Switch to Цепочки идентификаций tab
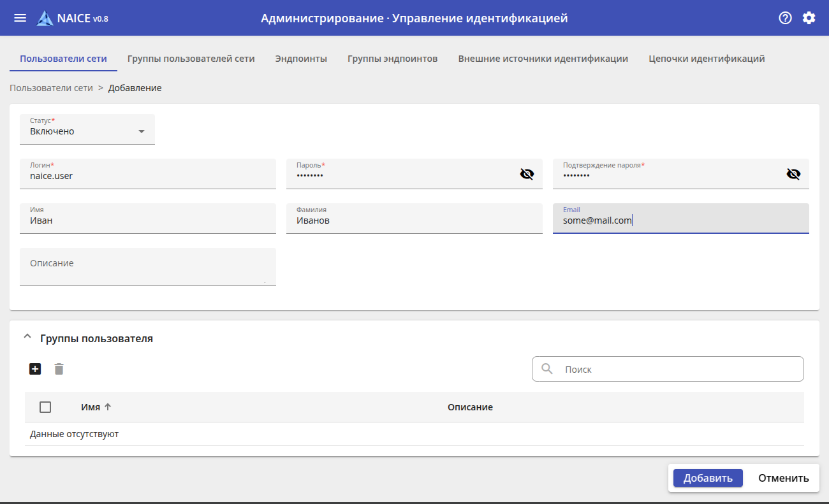This screenshot has height=504, width=829. [x=707, y=59]
